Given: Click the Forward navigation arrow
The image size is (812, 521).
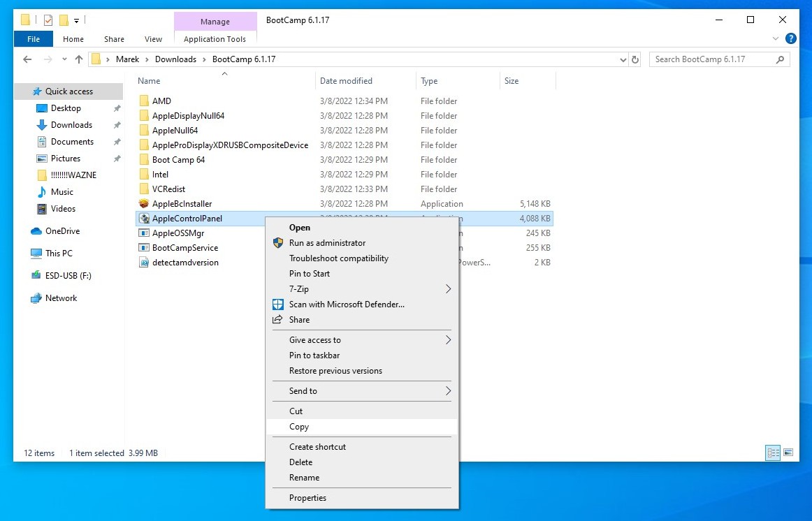Looking at the screenshot, I should 48,59.
